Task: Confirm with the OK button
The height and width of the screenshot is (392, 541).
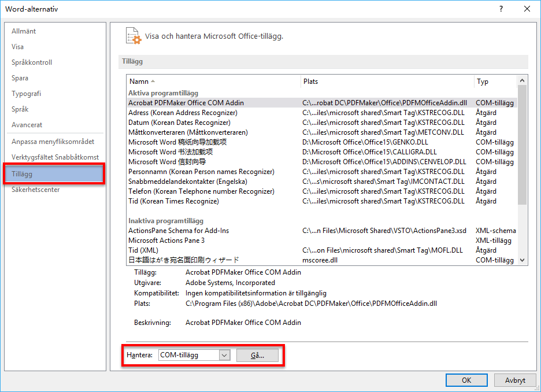Action: click(x=466, y=380)
